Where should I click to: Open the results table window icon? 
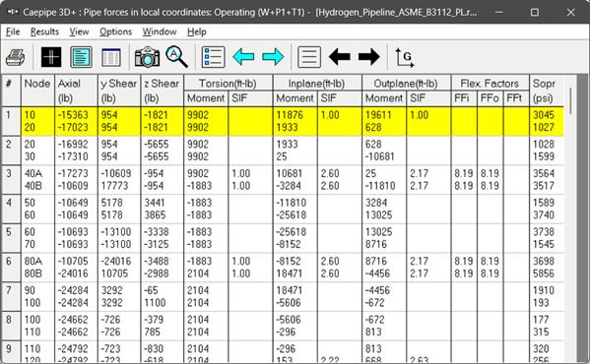point(111,57)
